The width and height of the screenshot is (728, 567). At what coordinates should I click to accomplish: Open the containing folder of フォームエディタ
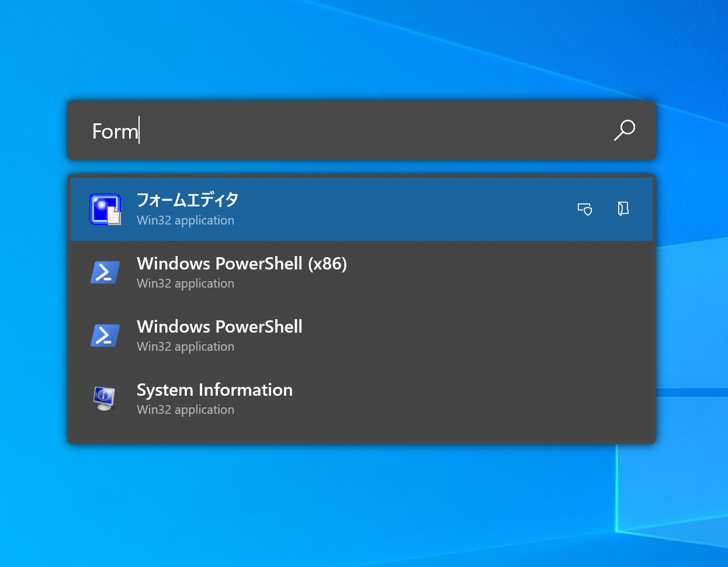(x=623, y=209)
